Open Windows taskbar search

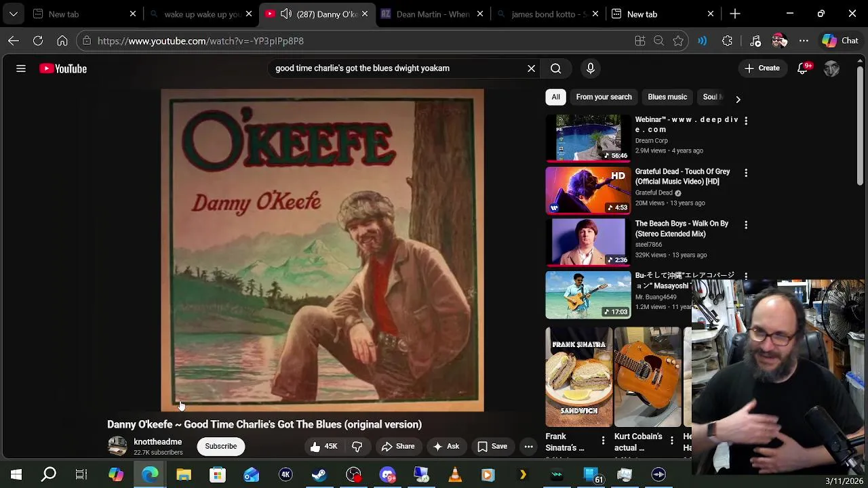click(49, 474)
